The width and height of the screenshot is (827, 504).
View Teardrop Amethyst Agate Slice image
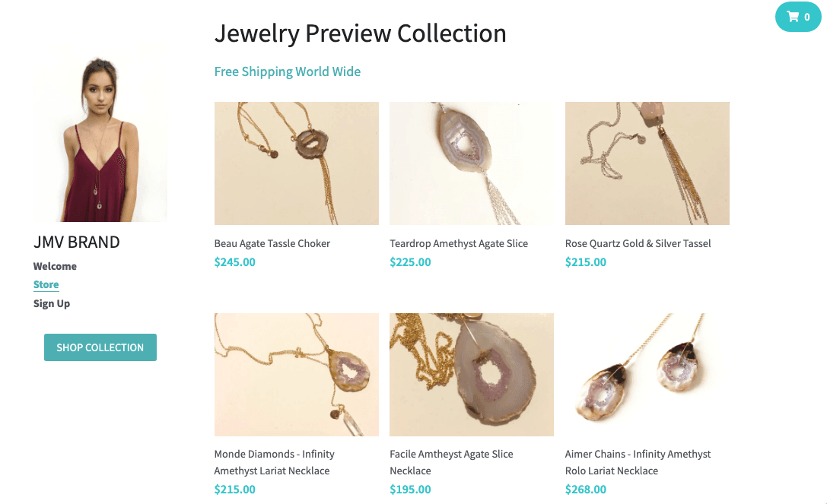point(472,163)
